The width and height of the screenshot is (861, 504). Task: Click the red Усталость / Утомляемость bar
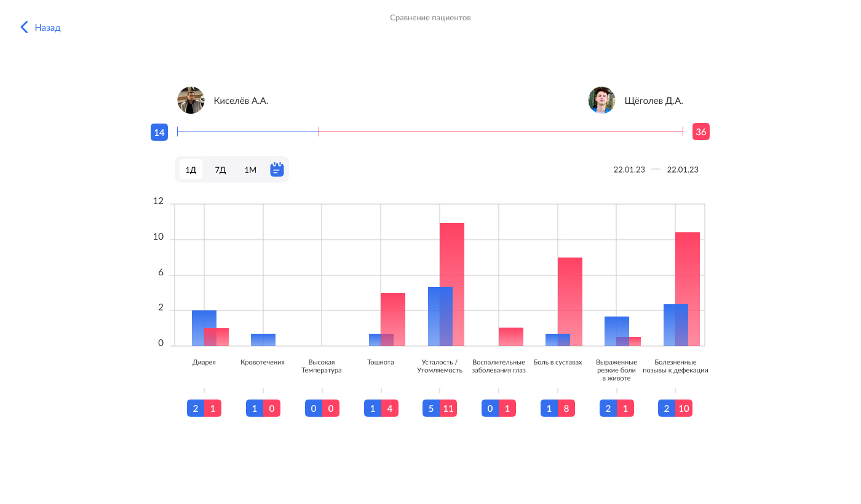[x=452, y=285]
